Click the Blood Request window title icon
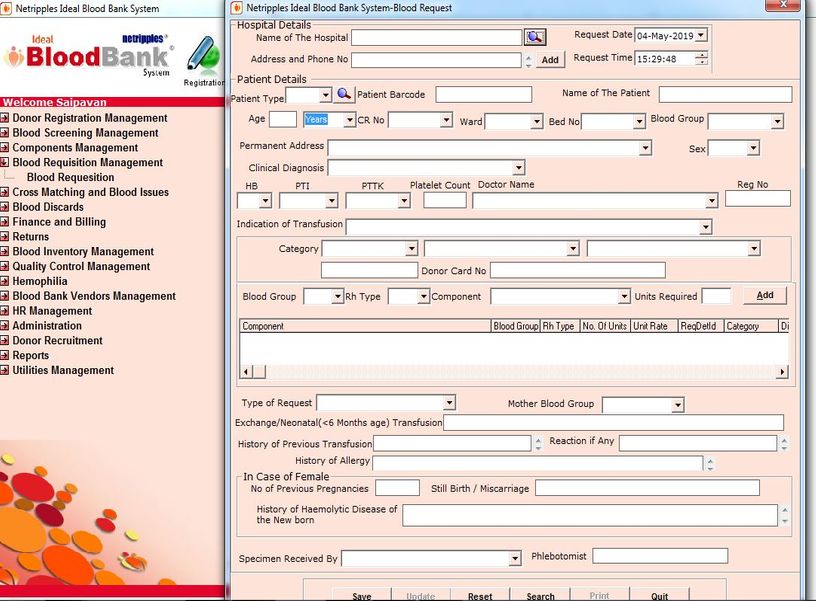This screenshot has height=601, width=816. click(x=237, y=8)
